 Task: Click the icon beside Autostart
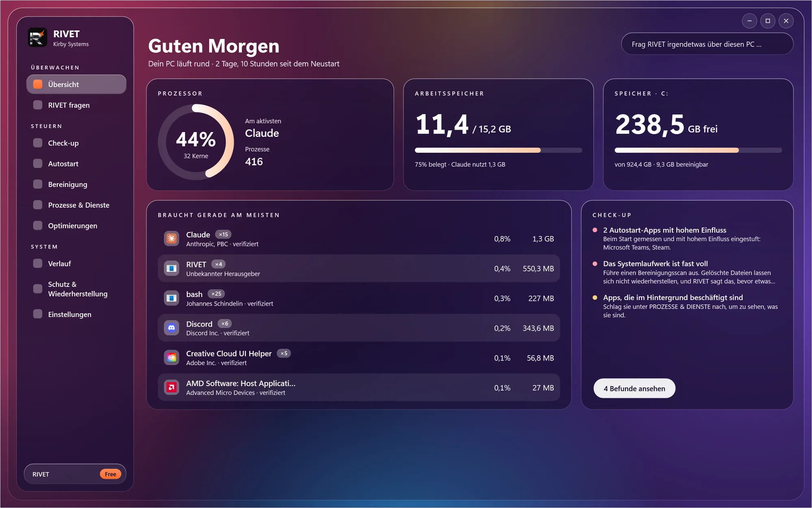click(38, 163)
